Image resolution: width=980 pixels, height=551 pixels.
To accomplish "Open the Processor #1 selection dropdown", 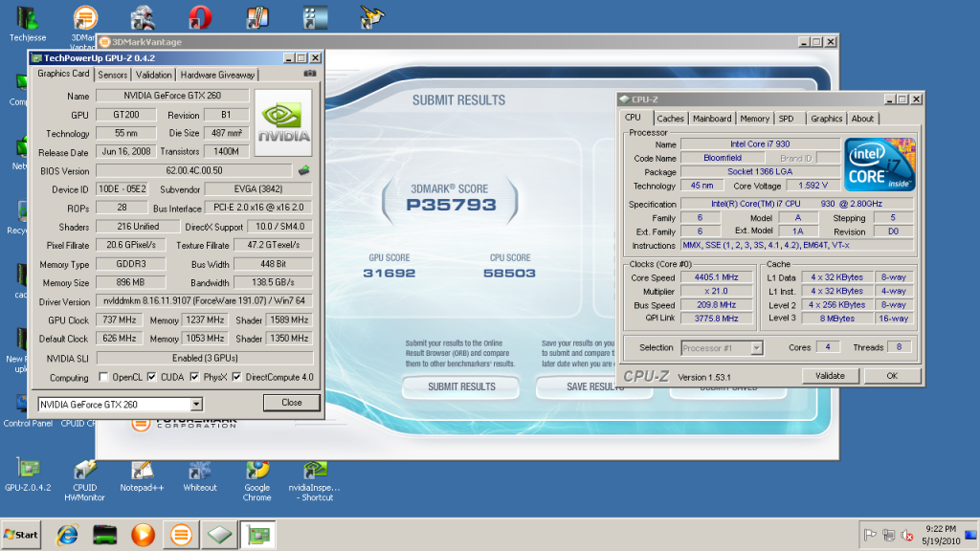I will tap(756, 348).
